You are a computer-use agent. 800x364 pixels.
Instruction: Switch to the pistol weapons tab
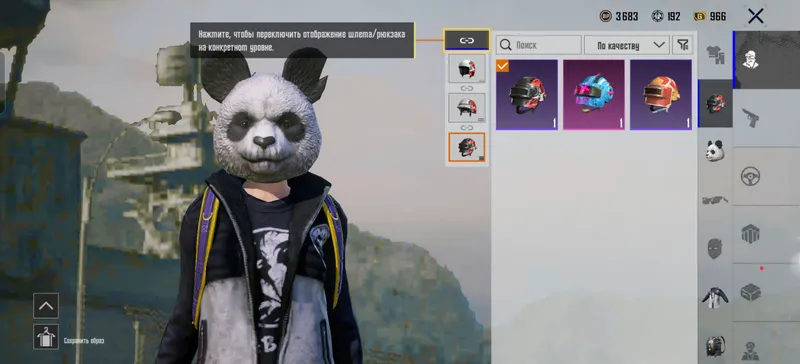pos(751,118)
